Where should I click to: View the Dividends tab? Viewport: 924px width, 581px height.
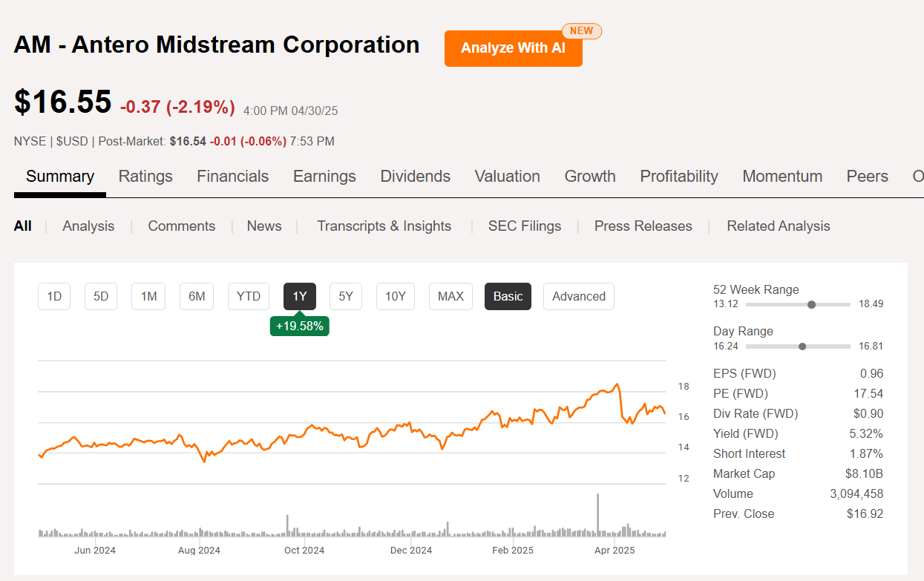[415, 177]
